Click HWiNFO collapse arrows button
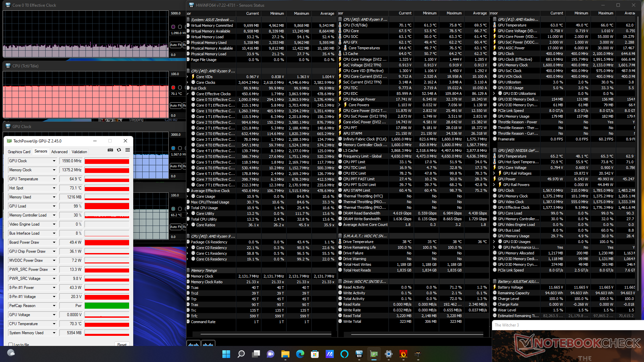Image resolution: width=644 pixels, height=362 pixels. pyautogui.click(x=208, y=344)
